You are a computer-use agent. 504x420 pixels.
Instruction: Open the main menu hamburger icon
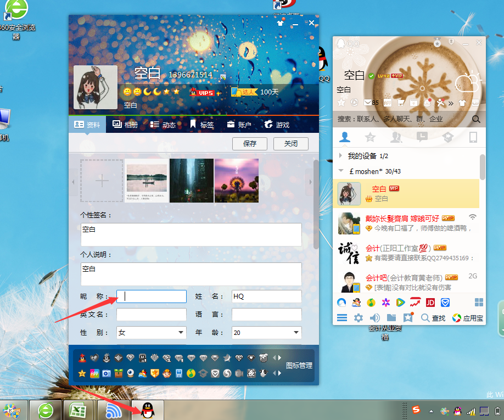[342, 318]
